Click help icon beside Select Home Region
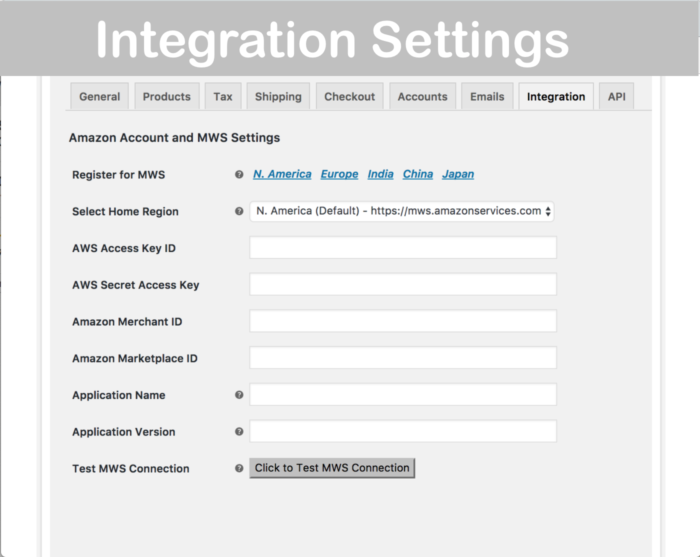Screen dimensions: 700x557 click(239, 211)
